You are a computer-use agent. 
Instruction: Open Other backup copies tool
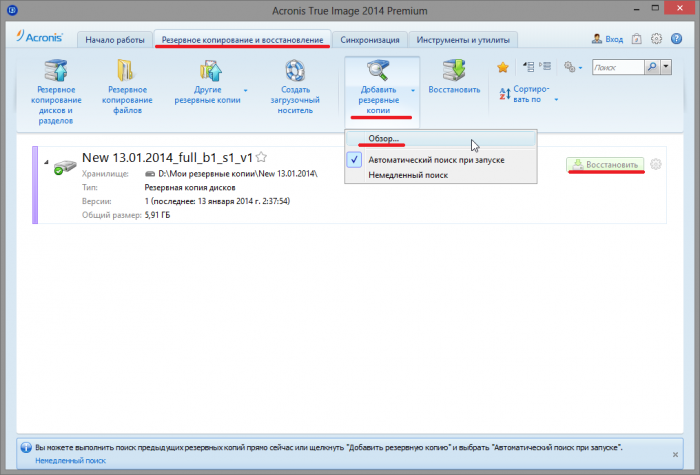[x=207, y=82]
